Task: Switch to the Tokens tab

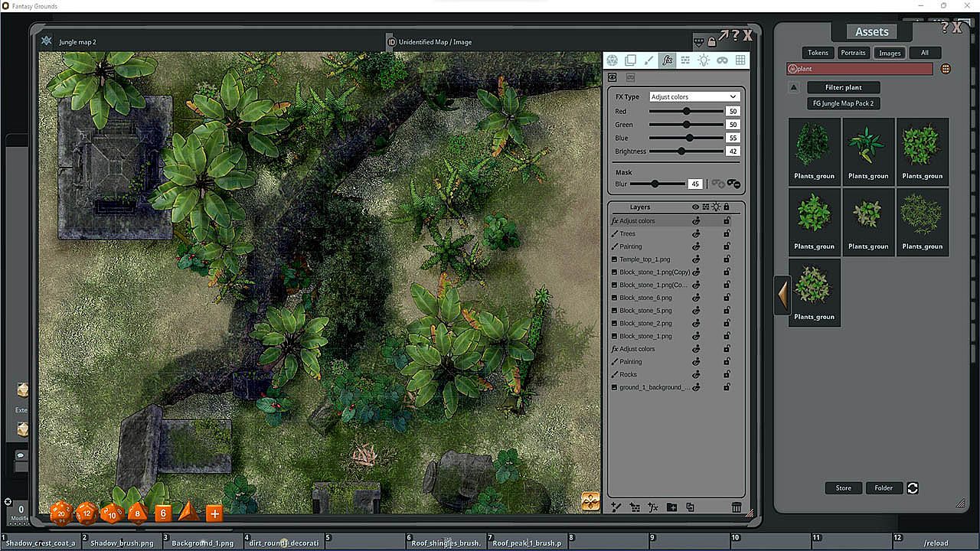Action: click(x=818, y=53)
